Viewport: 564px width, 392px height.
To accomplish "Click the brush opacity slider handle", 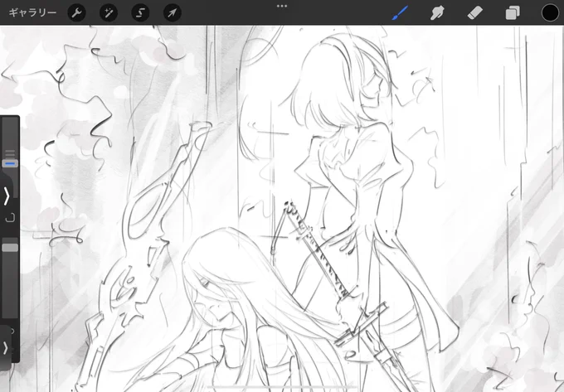I will pyautogui.click(x=10, y=248).
